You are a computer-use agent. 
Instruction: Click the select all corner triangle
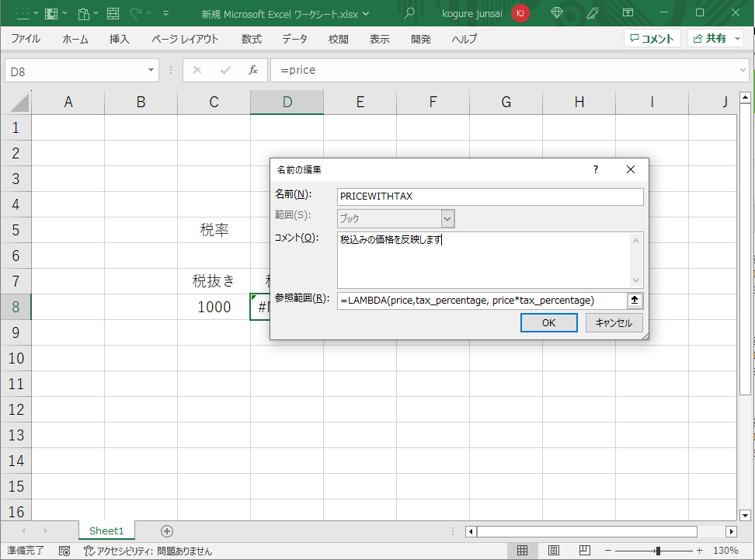tap(19, 103)
